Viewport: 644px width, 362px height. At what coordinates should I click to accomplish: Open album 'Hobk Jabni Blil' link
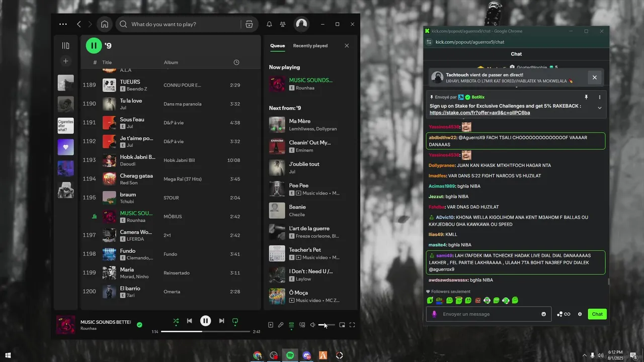[179, 160]
